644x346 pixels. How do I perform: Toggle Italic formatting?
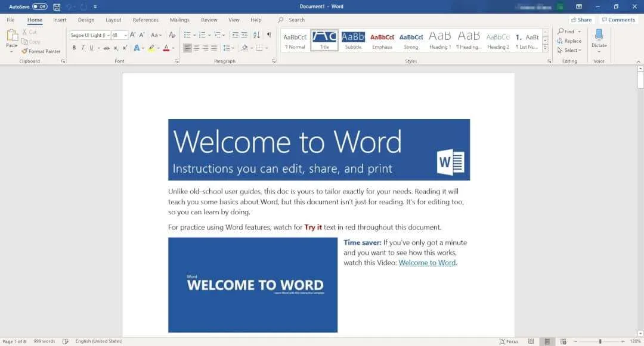82,48
